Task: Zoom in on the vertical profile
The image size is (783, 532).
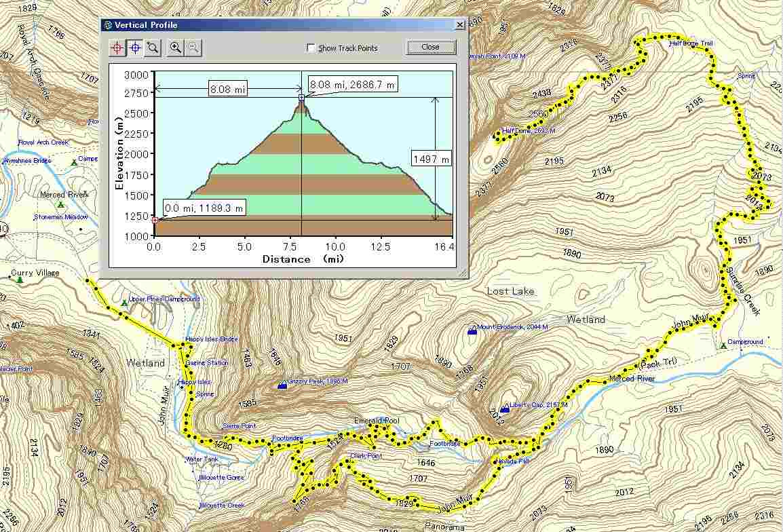Action: click(x=176, y=47)
